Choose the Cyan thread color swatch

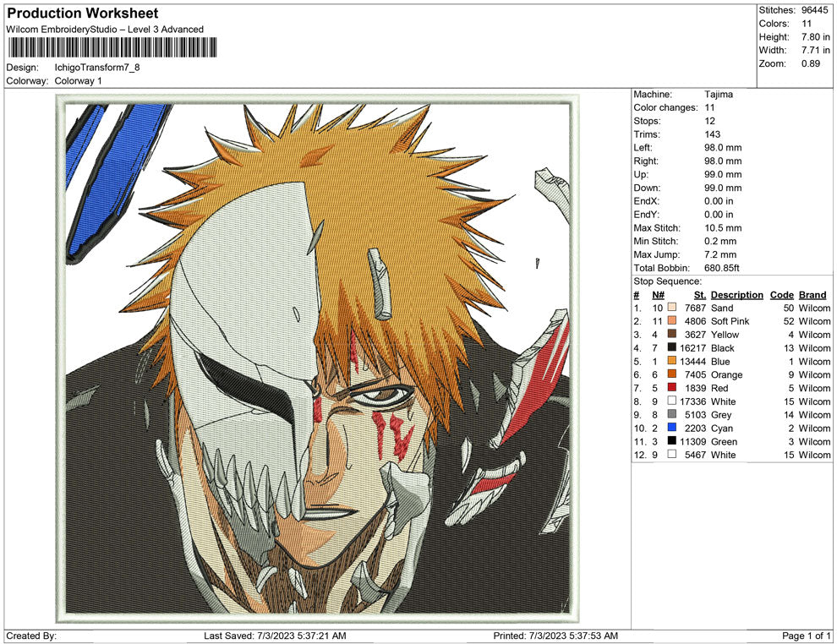tap(672, 428)
